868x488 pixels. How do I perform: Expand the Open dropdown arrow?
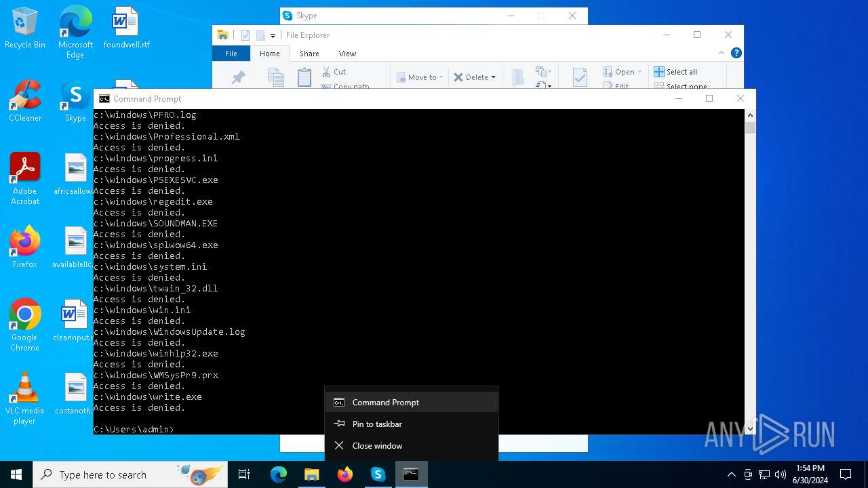tap(639, 72)
